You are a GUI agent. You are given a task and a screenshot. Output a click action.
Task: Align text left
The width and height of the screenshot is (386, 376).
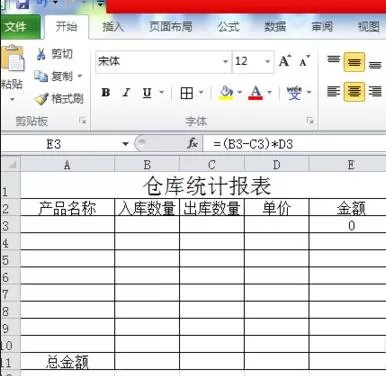pos(333,91)
